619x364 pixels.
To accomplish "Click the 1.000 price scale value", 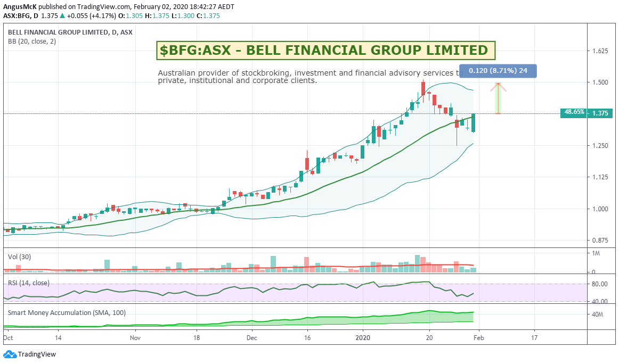I will point(600,209).
